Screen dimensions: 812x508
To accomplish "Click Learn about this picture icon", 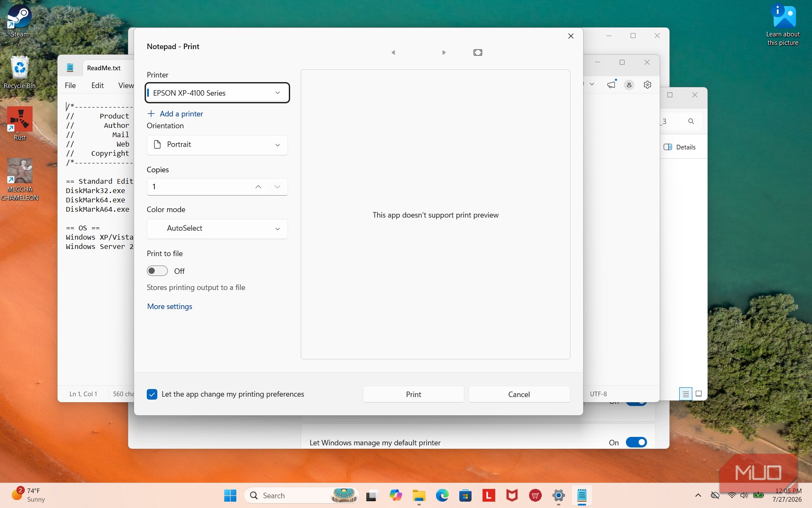I will point(783,25).
